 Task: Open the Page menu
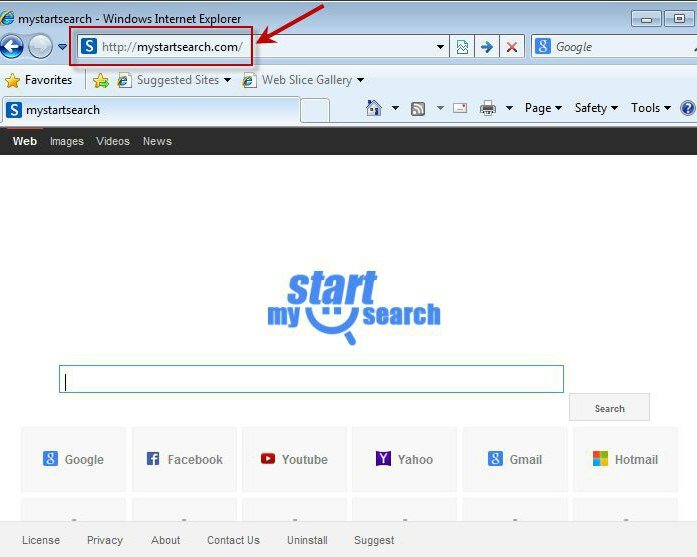[x=543, y=108]
